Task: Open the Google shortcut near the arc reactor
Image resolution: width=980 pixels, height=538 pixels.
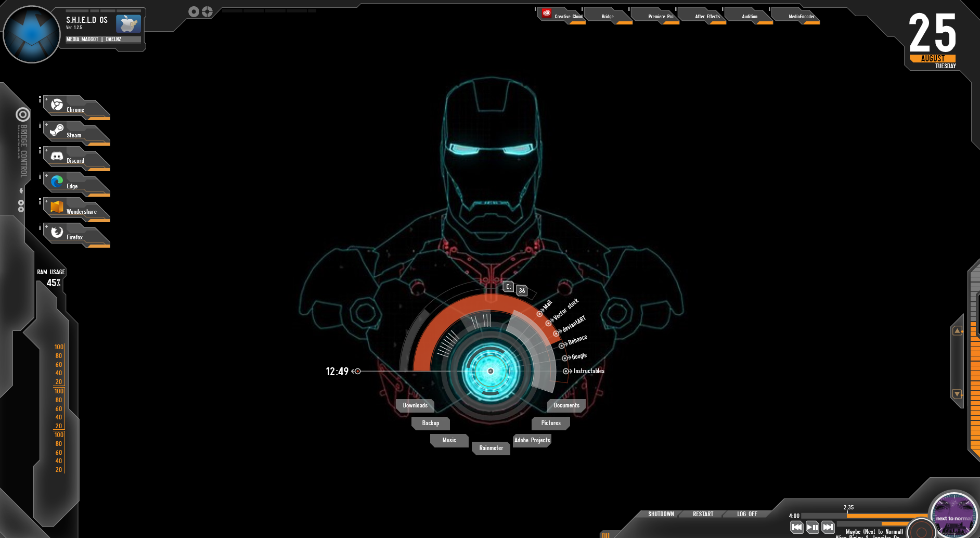Action: [566, 356]
